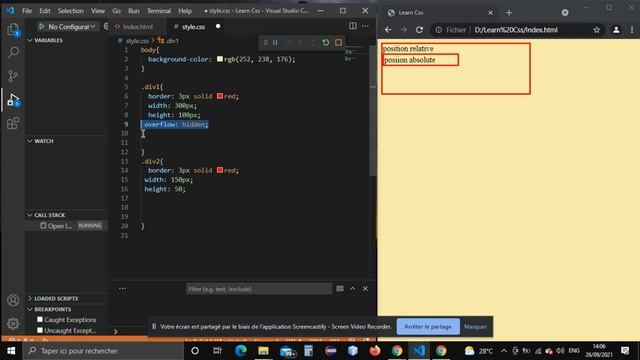
Task: Clear the debug console icon
Action: pyautogui.click(x=340, y=289)
